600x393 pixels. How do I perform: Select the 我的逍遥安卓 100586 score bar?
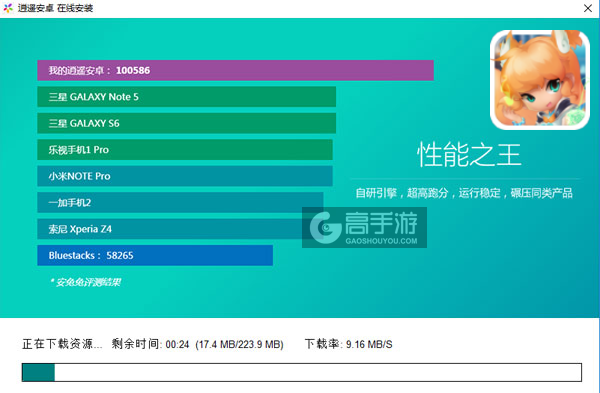click(235, 70)
